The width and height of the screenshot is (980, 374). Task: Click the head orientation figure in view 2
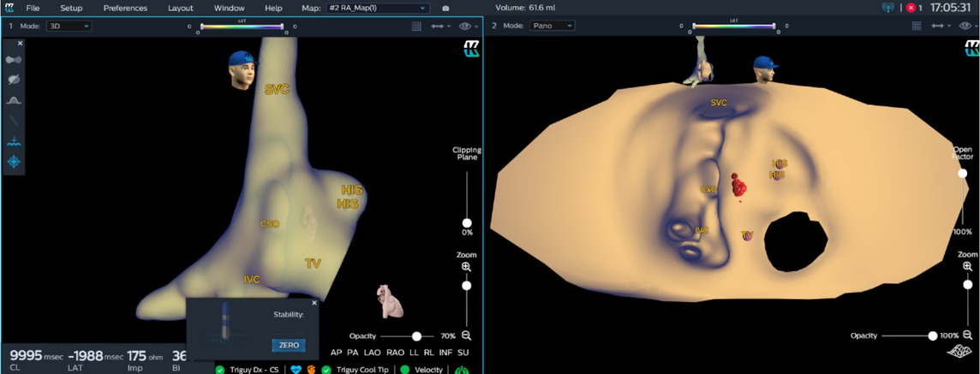click(x=765, y=68)
